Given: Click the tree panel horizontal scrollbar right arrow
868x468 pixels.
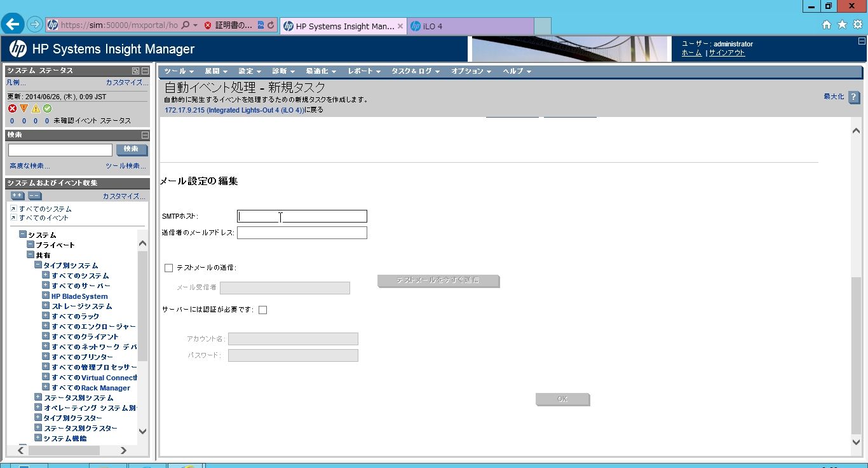Looking at the screenshot, I should point(124,450).
